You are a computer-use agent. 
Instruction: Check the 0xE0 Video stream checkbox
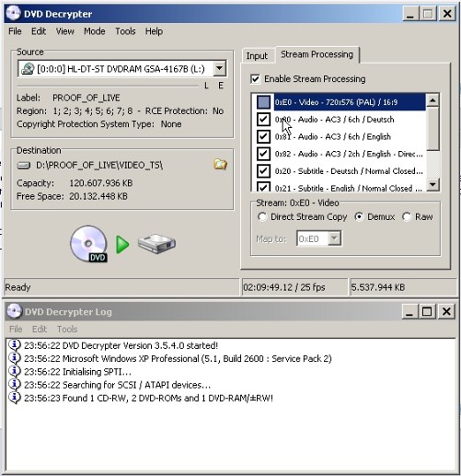click(263, 102)
